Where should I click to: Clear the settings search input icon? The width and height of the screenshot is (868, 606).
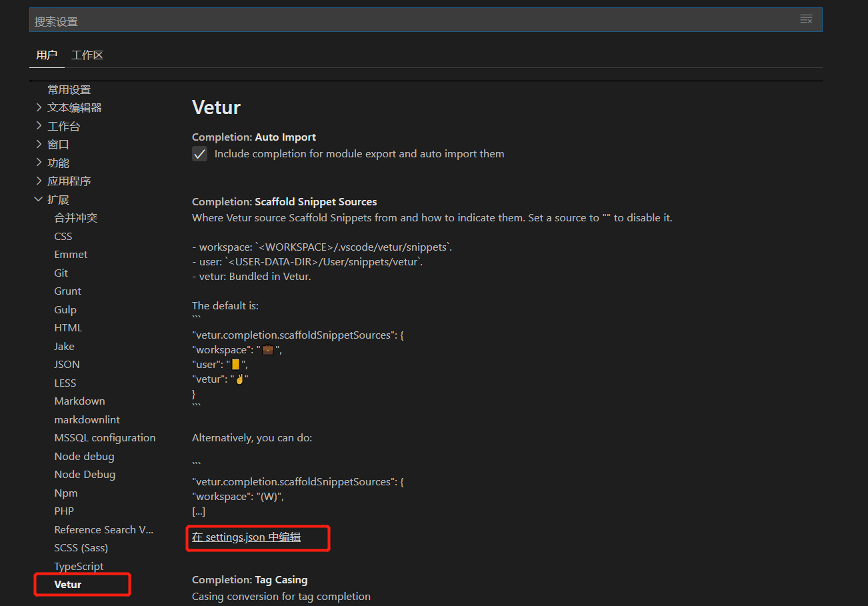(x=806, y=19)
